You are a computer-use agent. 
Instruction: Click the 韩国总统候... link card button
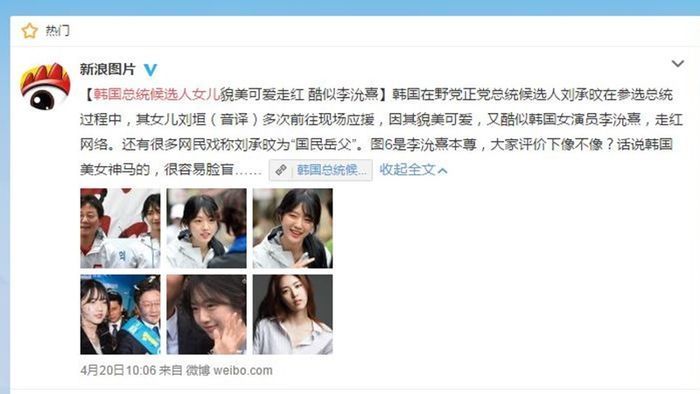[x=321, y=170]
